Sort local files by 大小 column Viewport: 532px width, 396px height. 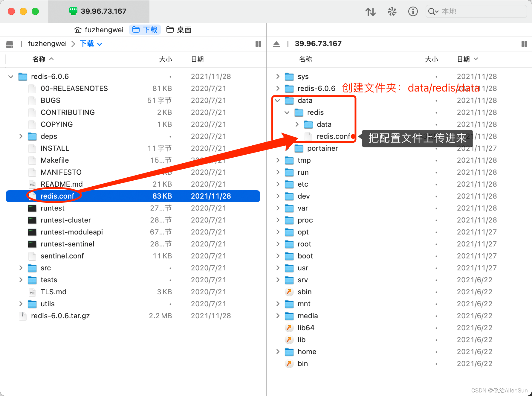pyautogui.click(x=165, y=59)
